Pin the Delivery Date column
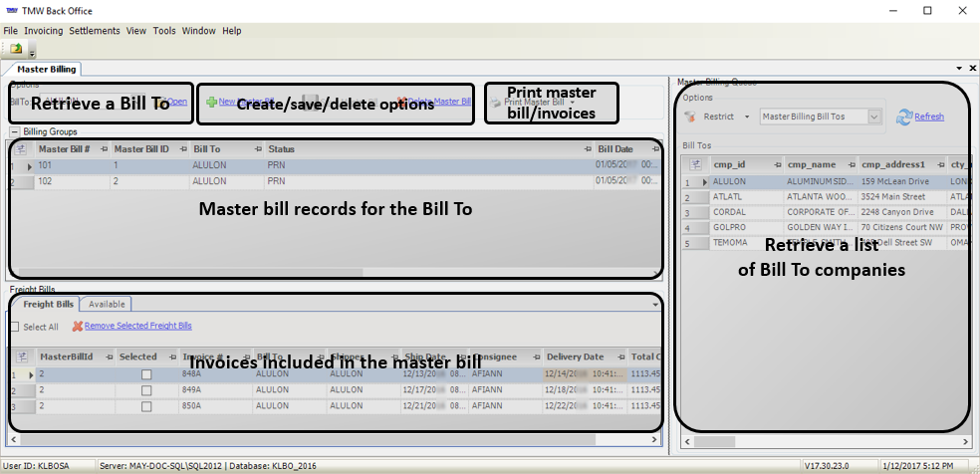 [621, 356]
